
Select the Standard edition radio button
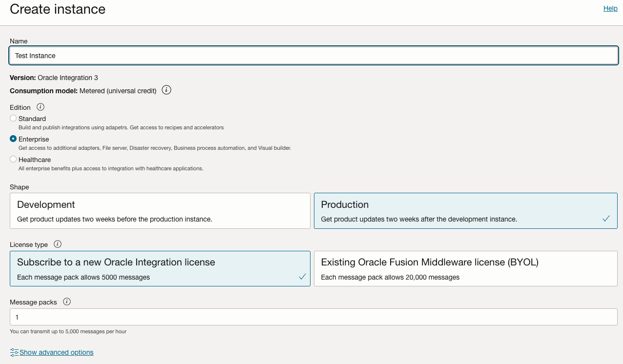(13, 118)
